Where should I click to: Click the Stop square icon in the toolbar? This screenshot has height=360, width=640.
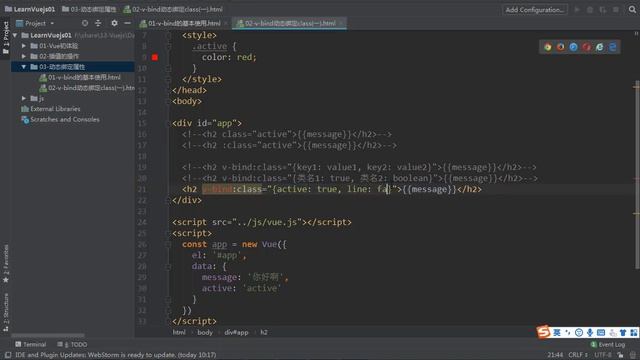616,9
